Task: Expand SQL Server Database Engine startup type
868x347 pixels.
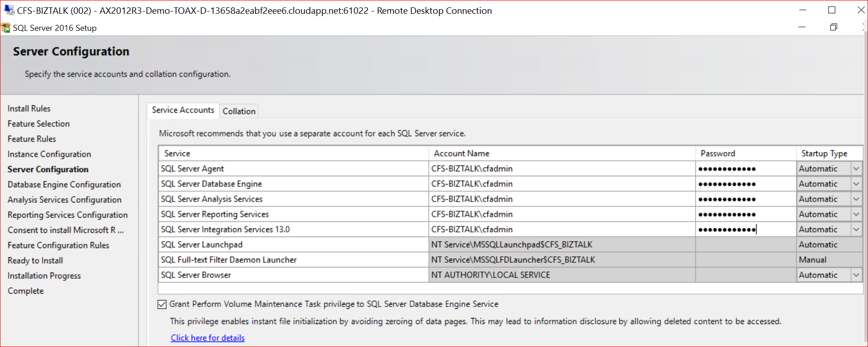Action: (x=856, y=184)
